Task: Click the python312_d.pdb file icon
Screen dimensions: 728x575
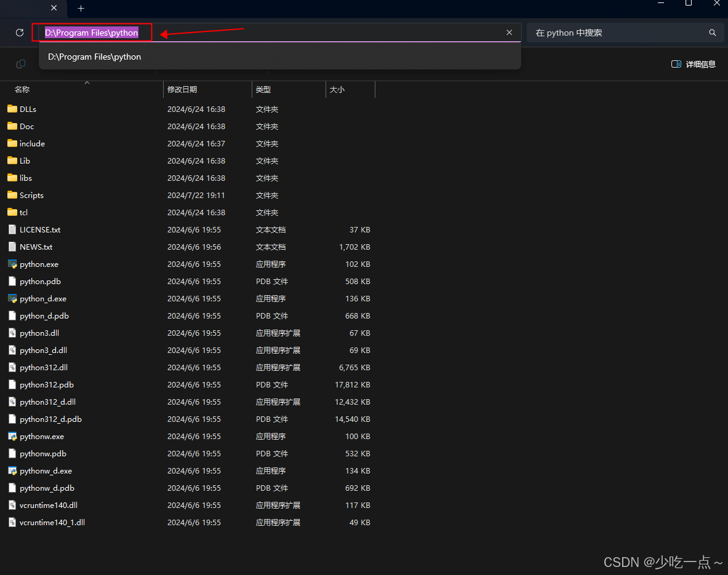Action: point(12,419)
